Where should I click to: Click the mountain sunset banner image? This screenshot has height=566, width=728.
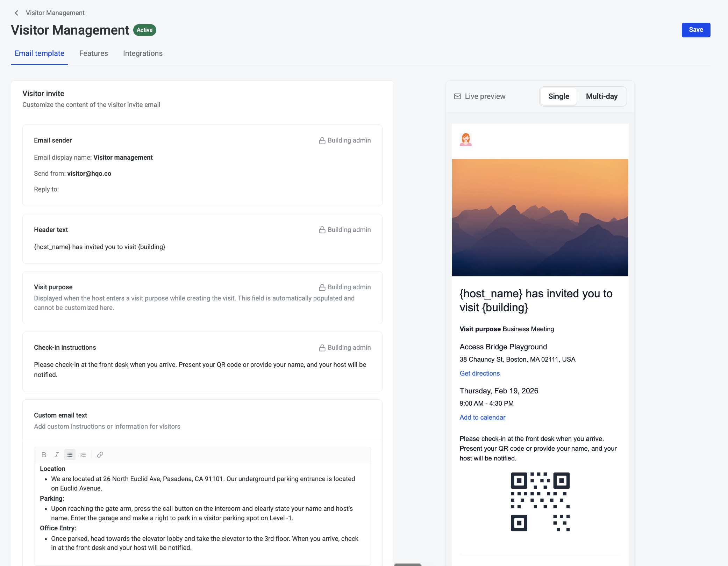(540, 218)
